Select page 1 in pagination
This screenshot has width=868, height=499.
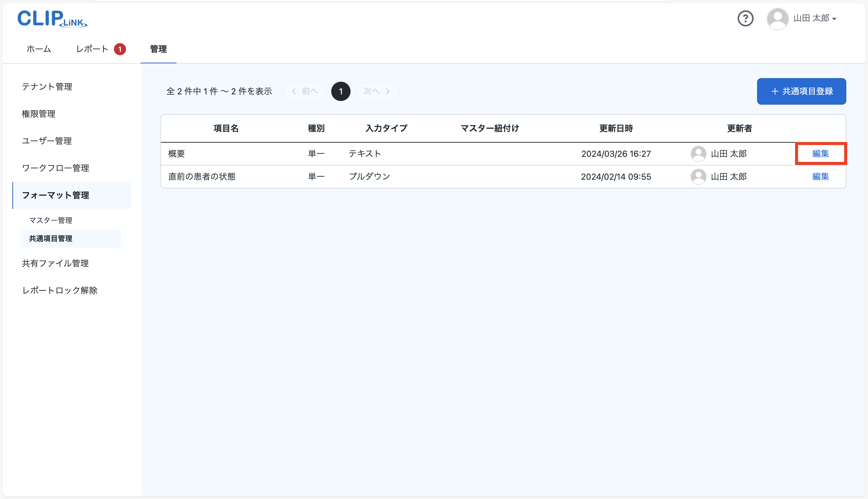click(x=341, y=91)
